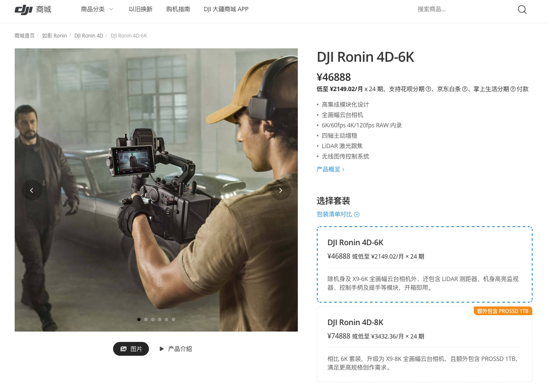This screenshot has width=549, height=392.
Task: Switch to the 产品介绍 video tab
Action: [176, 349]
